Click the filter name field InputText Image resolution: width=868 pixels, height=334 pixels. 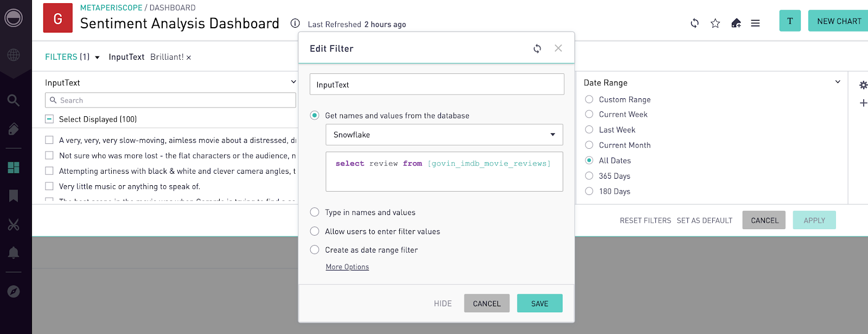437,85
